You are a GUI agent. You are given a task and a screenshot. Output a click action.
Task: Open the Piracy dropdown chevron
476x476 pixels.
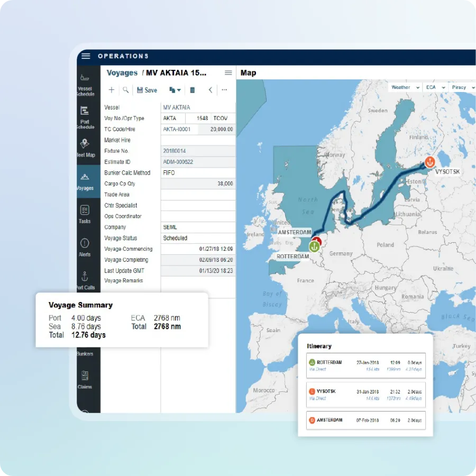[x=474, y=87]
